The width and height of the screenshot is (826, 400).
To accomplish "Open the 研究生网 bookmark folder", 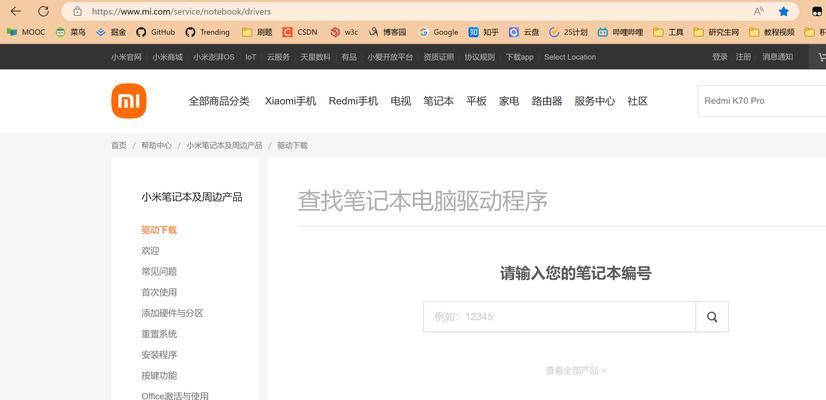I will 716,32.
